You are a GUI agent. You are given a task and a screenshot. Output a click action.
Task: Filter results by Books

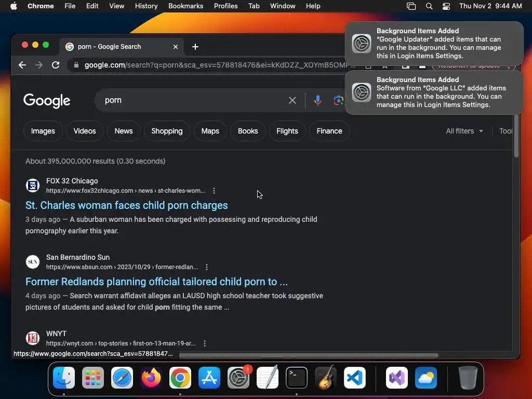click(248, 131)
